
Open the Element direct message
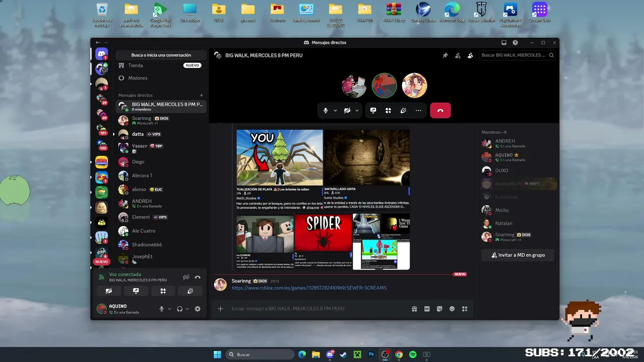click(161, 217)
